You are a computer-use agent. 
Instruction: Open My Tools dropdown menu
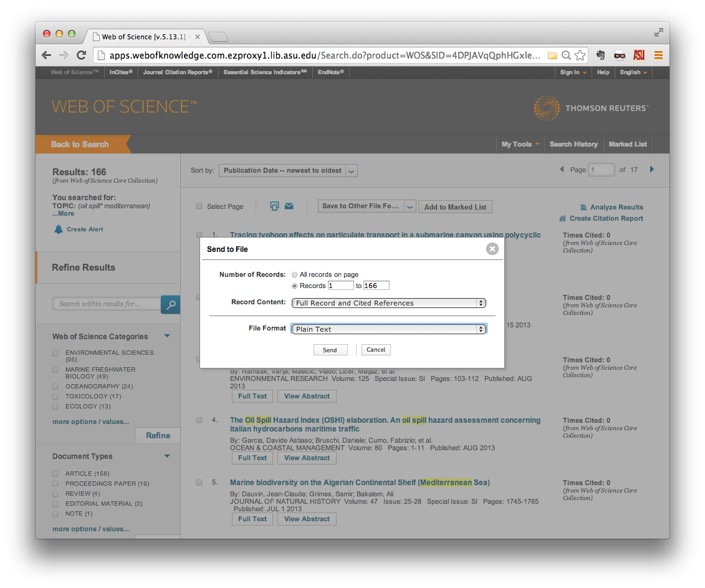[x=520, y=145]
